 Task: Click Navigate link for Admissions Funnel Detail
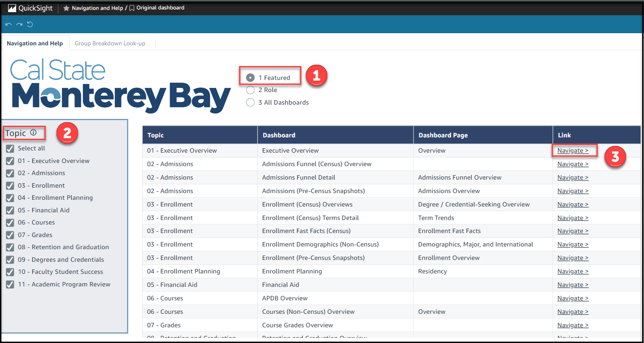click(573, 177)
